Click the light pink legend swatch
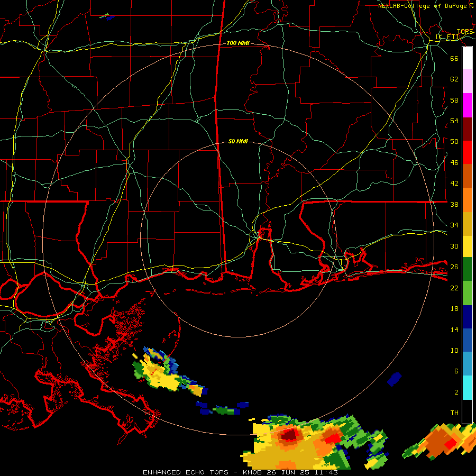Viewport: 476px width, 476px height. pos(467,81)
